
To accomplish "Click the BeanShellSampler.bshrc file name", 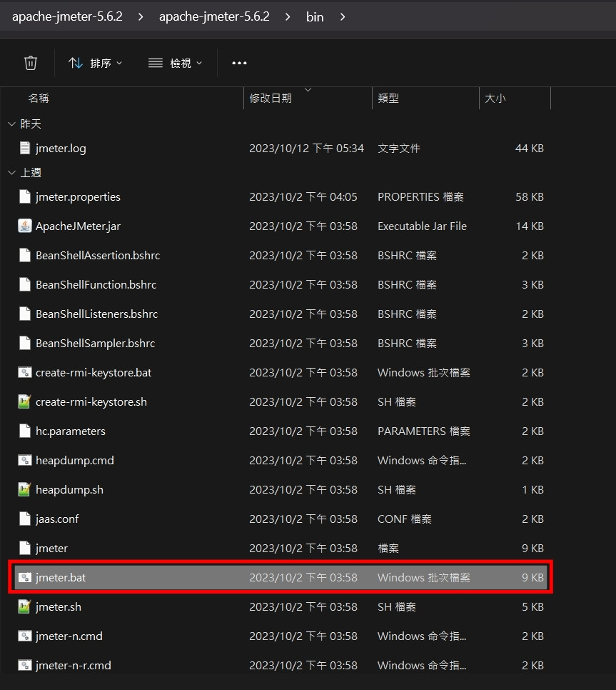I will point(96,344).
